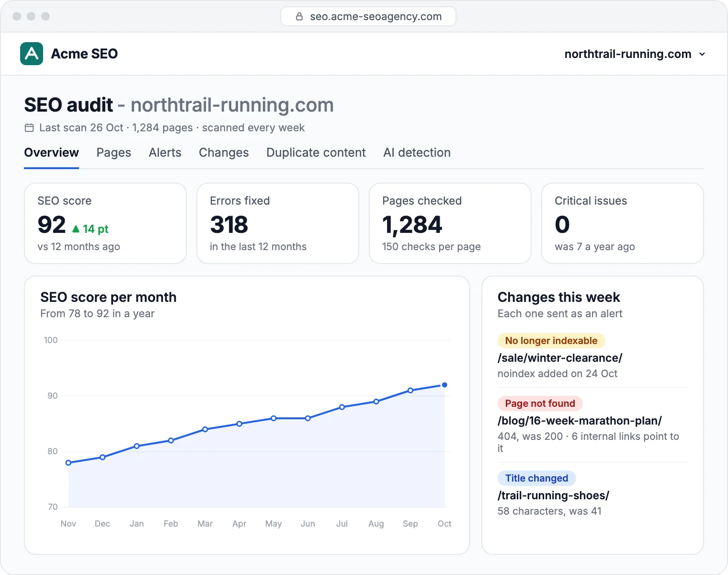Click the Changes this week heading
Screen dimensions: 728x575
tap(559, 297)
